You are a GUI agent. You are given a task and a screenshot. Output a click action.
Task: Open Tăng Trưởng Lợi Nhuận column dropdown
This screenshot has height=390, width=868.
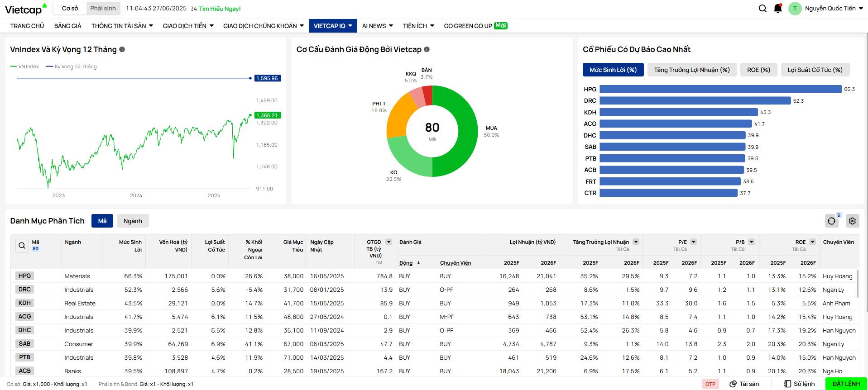tap(636, 242)
